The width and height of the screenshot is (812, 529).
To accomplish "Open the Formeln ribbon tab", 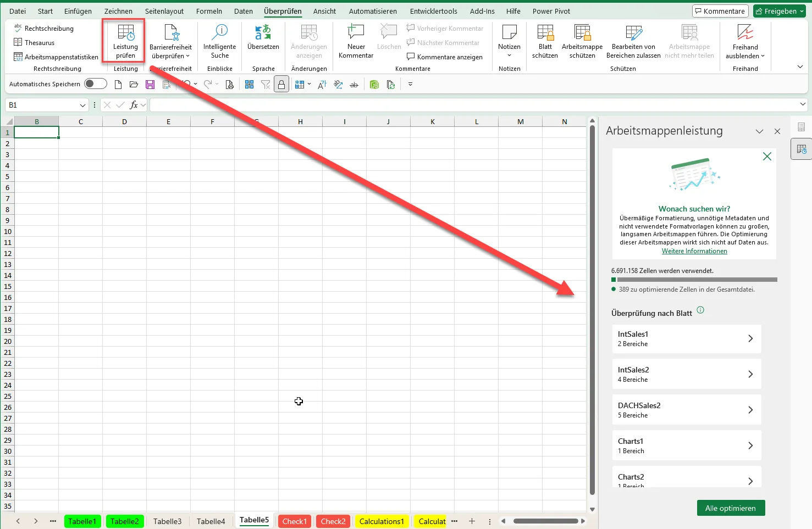I will coord(209,11).
